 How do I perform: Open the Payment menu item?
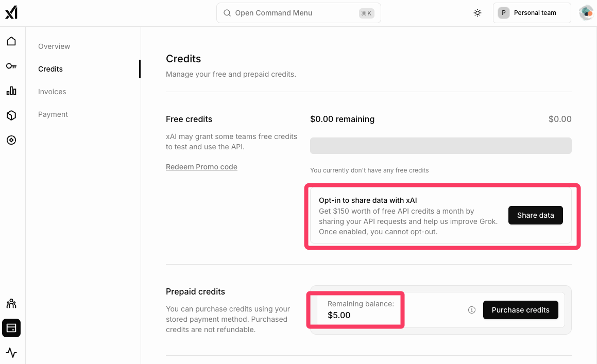[53, 114]
